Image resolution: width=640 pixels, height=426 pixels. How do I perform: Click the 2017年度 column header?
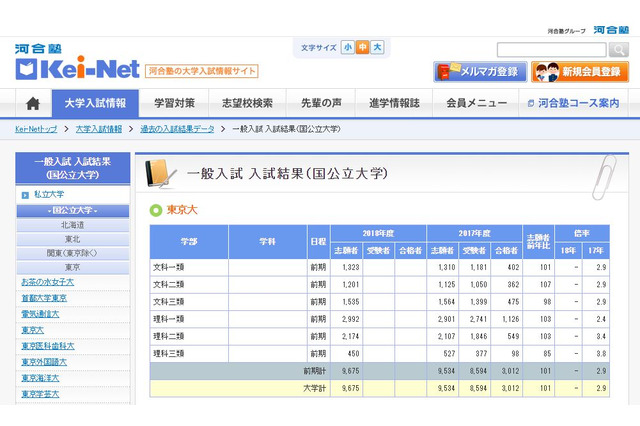[474, 233]
